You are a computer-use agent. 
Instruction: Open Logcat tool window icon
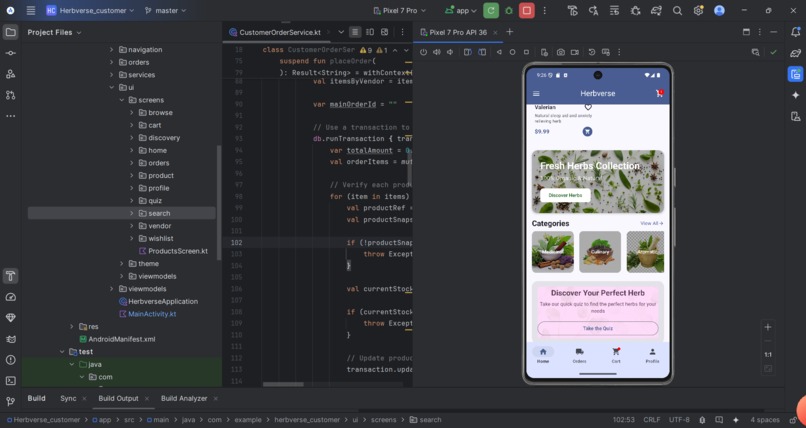(10, 339)
